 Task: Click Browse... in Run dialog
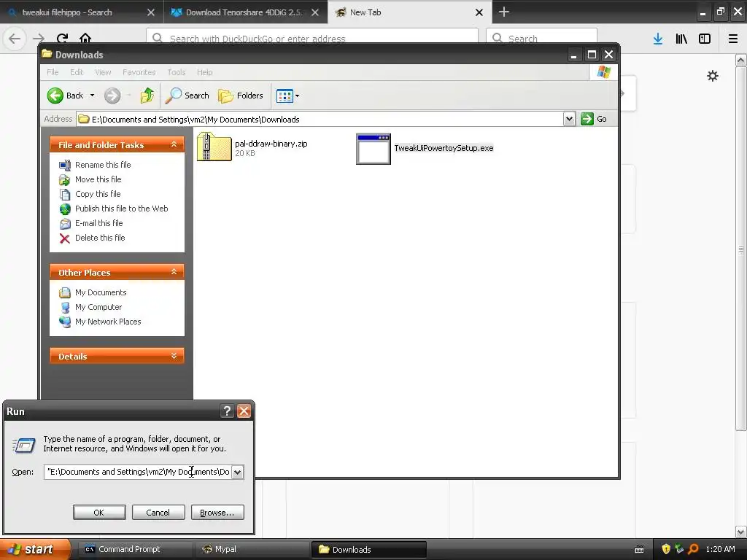tap(217, 513)
